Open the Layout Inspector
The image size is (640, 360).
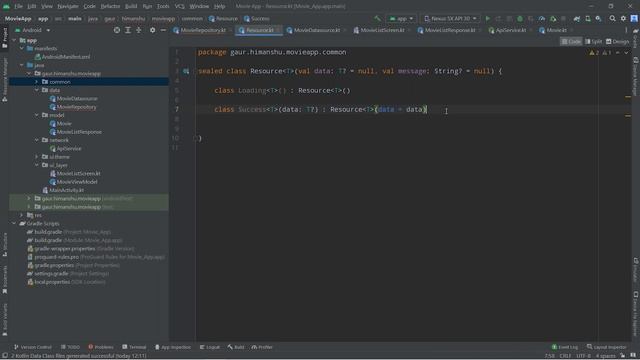pyautogui.click(x=607, y=347)
